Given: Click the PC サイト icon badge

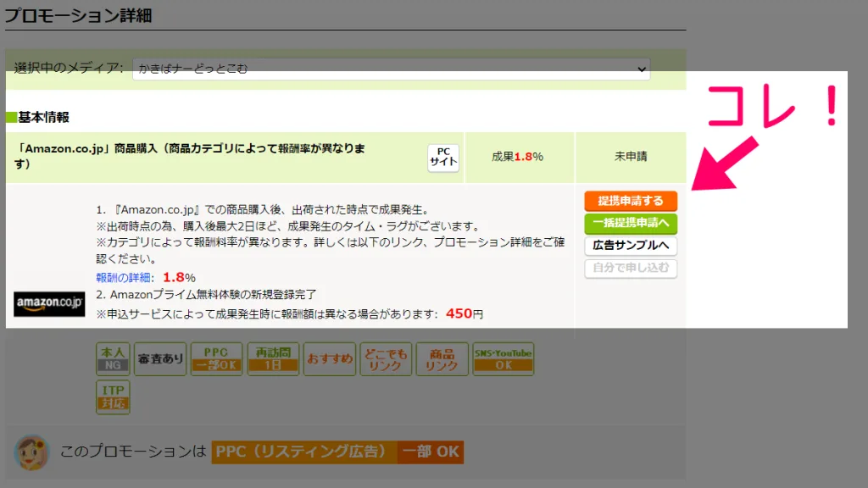Looking at the screenshot, I should [443, 157].
